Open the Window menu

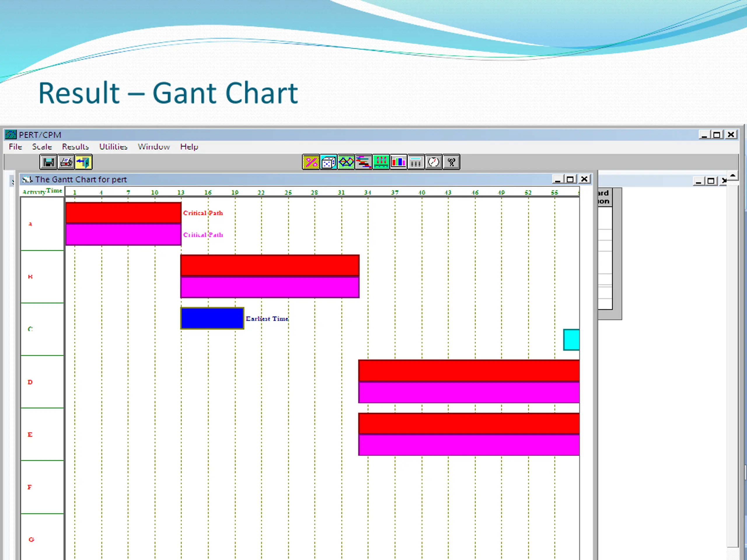[x=154, y=147]
